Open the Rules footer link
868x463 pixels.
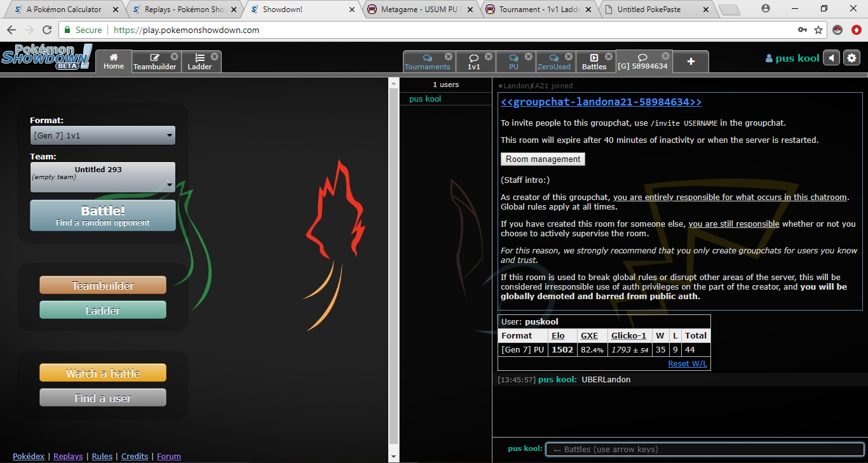102,456
